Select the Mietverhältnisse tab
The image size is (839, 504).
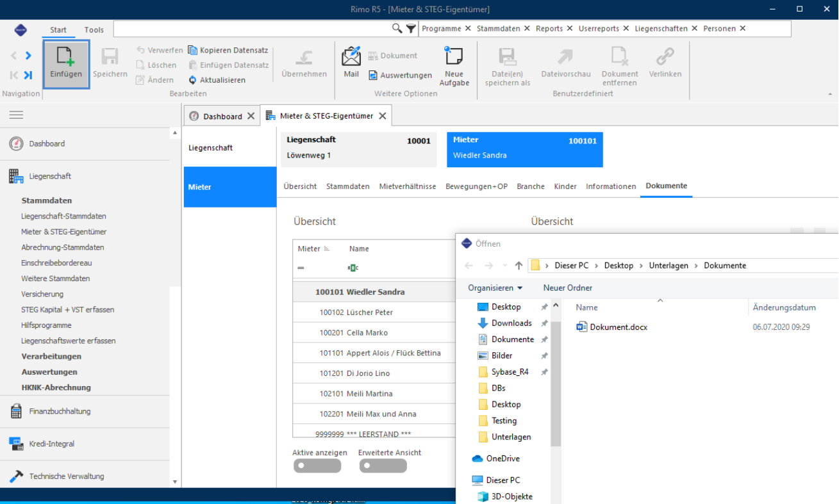(407, 186)
